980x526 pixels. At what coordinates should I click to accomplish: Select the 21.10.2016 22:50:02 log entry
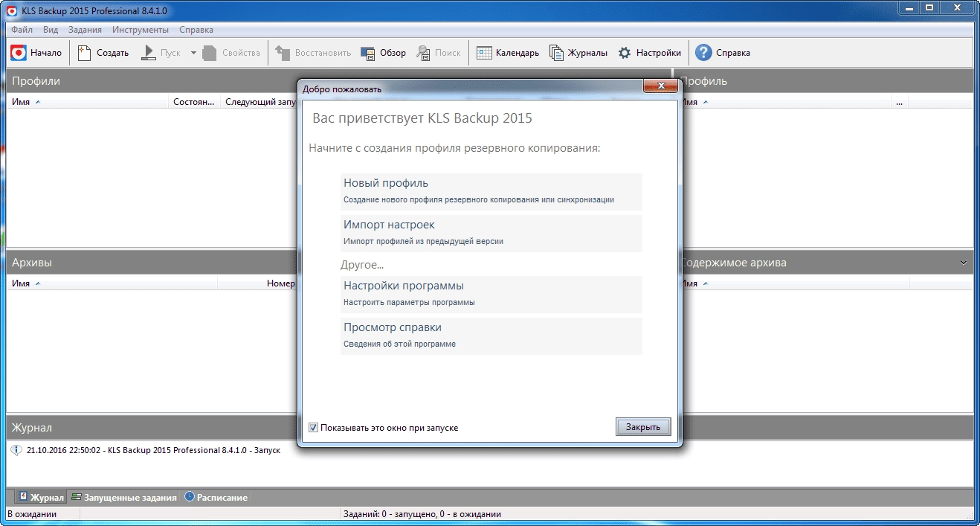(x=153, y=450)
